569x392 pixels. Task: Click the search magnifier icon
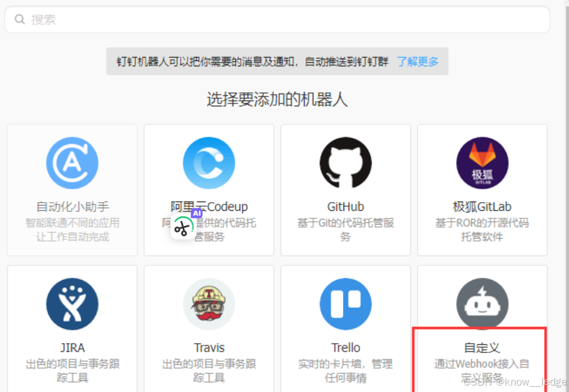coord(20,19)
